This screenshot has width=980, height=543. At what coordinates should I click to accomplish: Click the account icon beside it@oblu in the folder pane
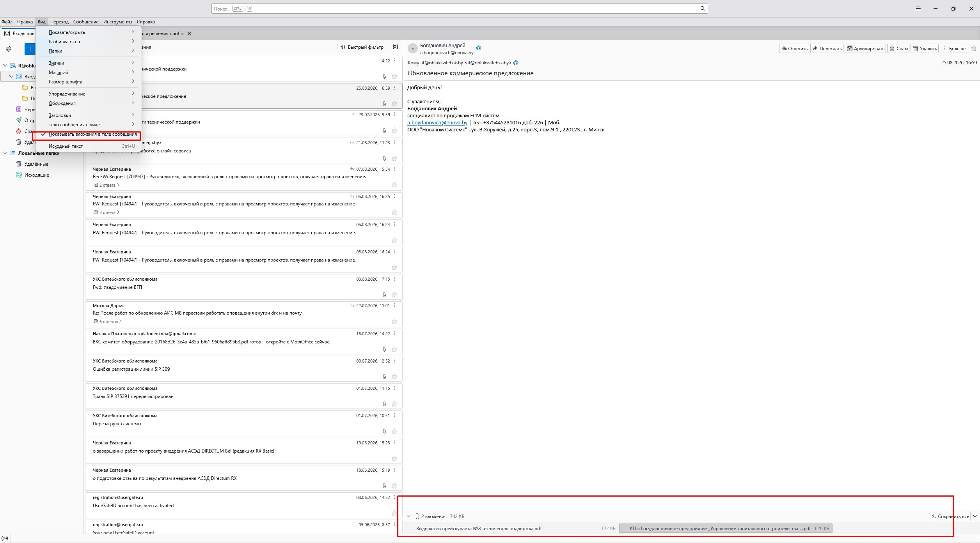(12, 65)
